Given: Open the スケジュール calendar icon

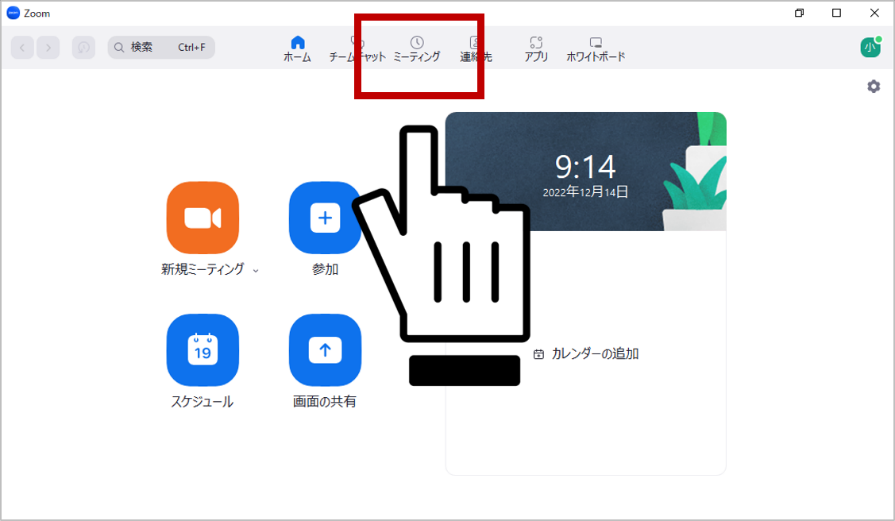Looking at the screenshot, I should (x=203, y=350).
